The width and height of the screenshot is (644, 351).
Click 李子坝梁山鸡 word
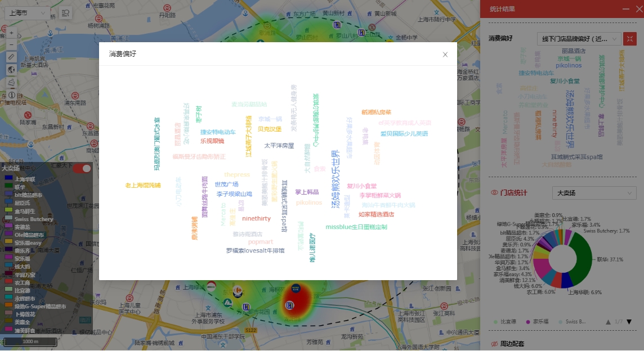234,194
